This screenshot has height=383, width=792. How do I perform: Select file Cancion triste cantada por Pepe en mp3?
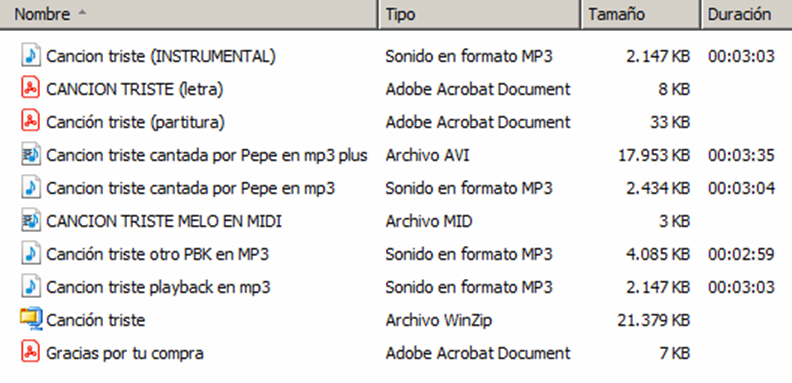click(190, 188)
